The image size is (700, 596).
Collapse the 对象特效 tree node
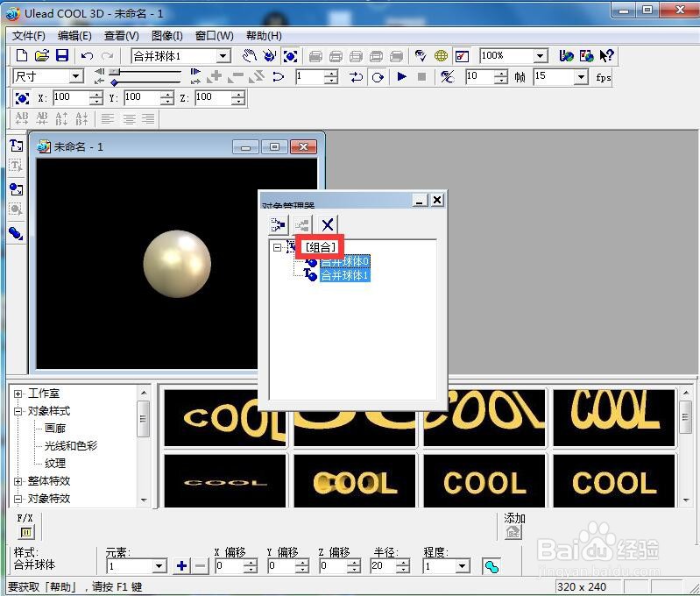(18, 499)
